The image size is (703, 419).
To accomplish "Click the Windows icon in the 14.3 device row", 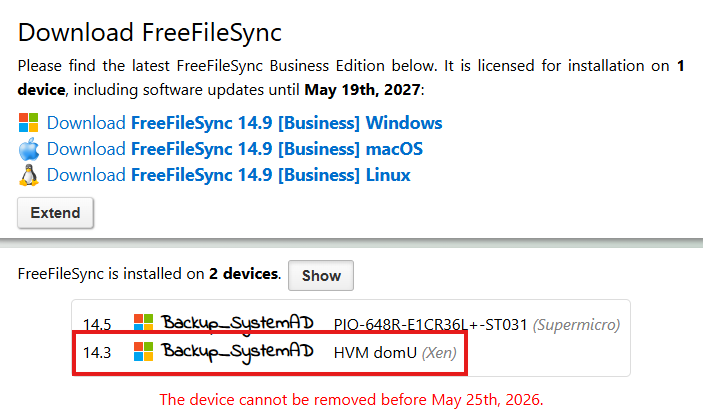I will coord(143,352).
